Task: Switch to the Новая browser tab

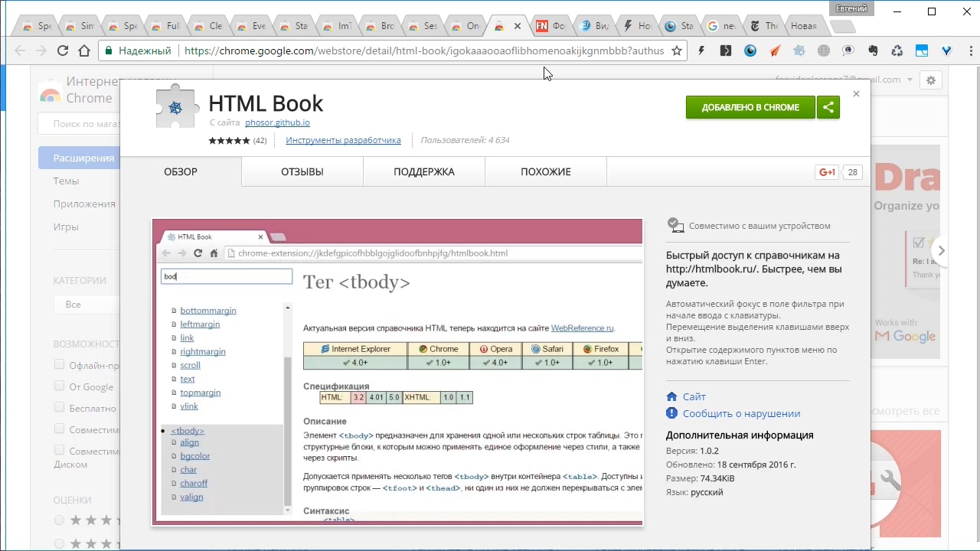Action: [x=803, y=26]
